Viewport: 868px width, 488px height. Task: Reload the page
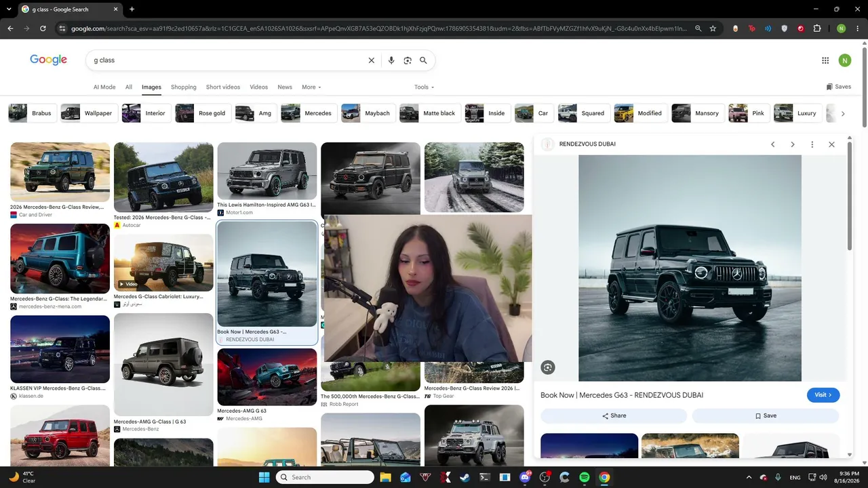(x=43, y=28)
